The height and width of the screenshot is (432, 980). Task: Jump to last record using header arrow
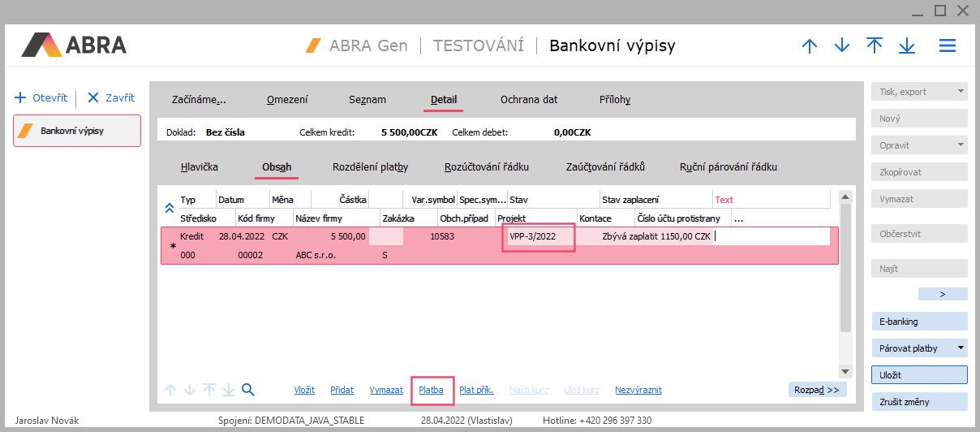[907, 46]
